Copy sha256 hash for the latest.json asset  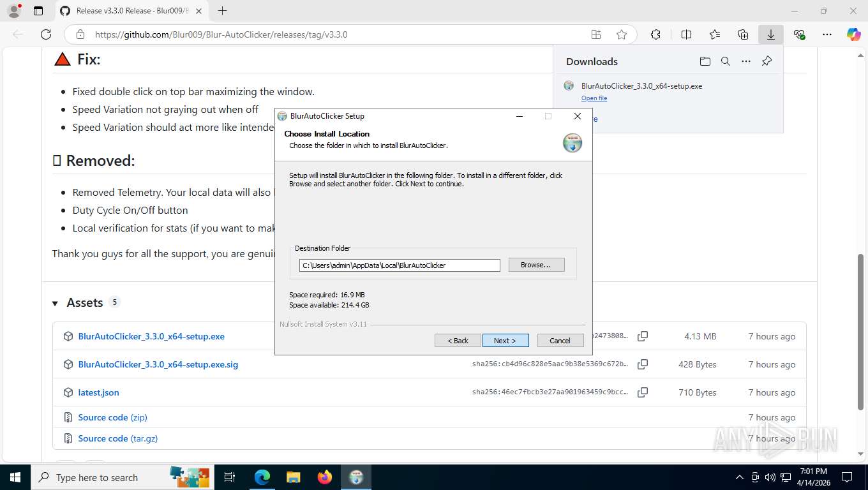[x=643, y=392]
